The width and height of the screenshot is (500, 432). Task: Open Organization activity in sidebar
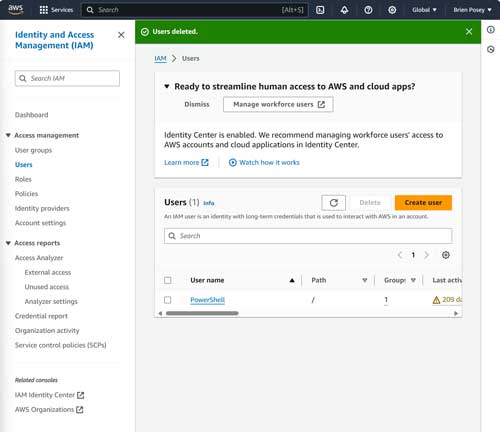coord(47,331)
